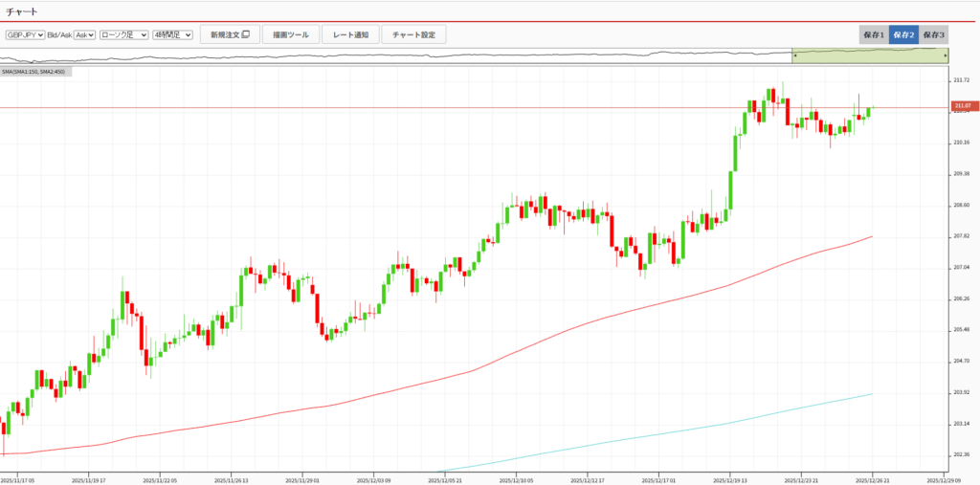Click the レート通知 rate alert button
980x485 pixels.
coord(349,34)
